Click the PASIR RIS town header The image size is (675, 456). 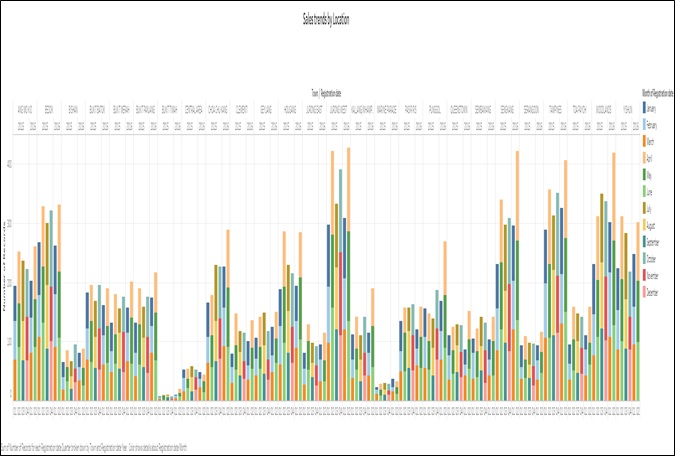pos(410,110)
